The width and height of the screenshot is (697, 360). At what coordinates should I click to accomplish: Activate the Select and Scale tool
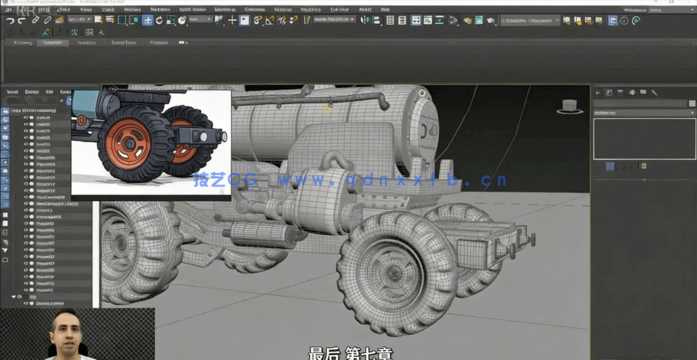pyautogui.click(x=171, y=20)
